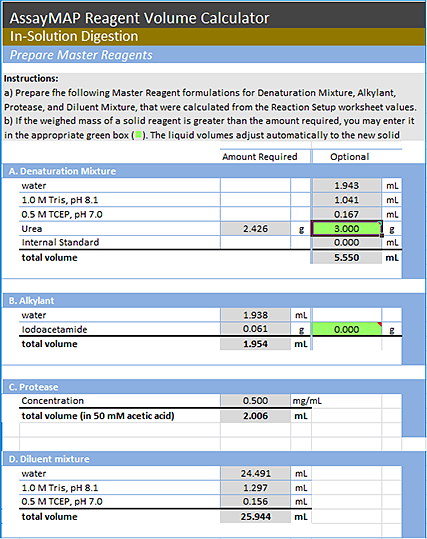Click the '0.5 M TCEP, pH 7.0' label in Denaturation Mixture
This screenshot has width=427, height=539.
point(62,214)
